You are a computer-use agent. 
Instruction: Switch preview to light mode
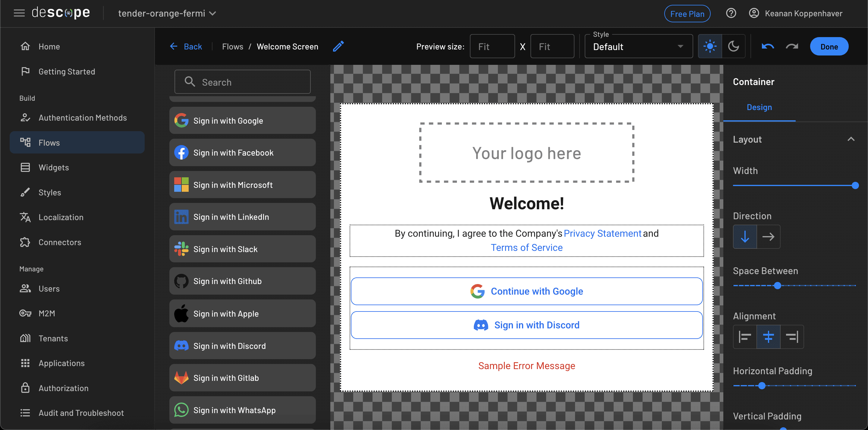tap(710, 46)
